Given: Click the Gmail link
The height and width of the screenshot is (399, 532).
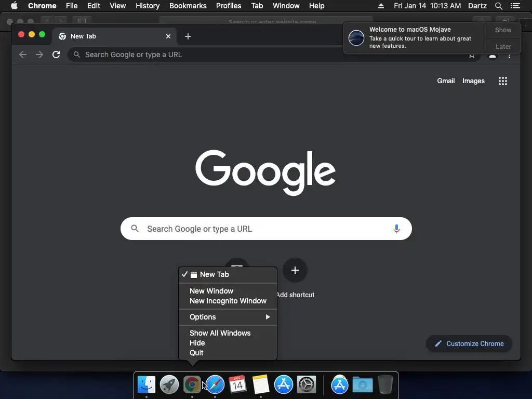Looking at the screenshot, I should pos(446,81).
